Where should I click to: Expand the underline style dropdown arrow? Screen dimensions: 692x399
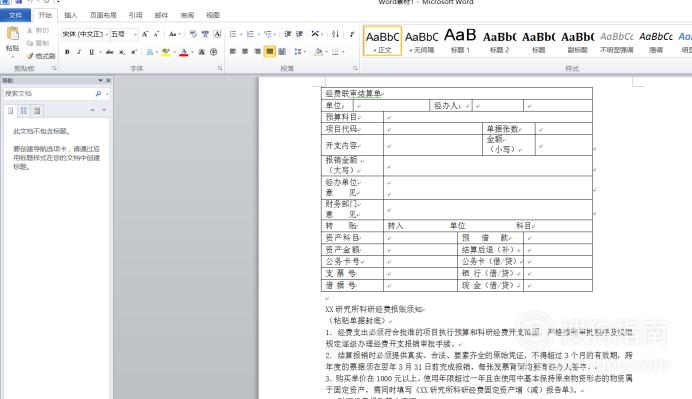(100, 52)
